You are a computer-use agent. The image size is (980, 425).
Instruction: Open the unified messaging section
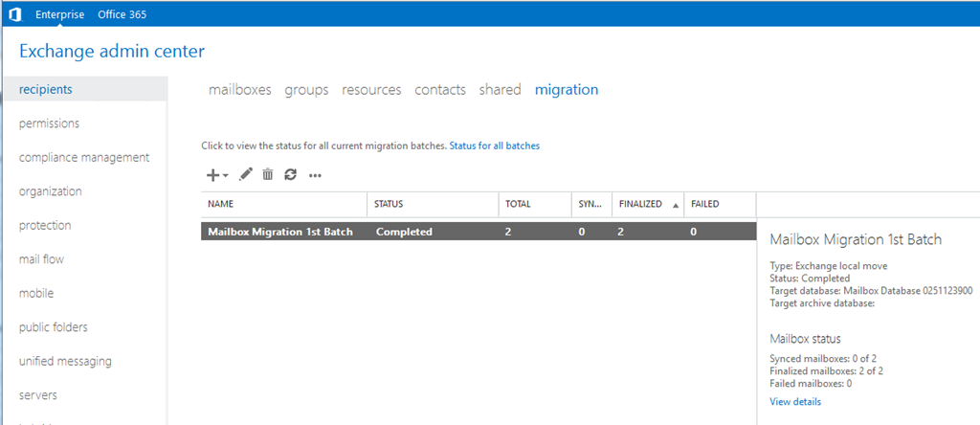[66, 361]
